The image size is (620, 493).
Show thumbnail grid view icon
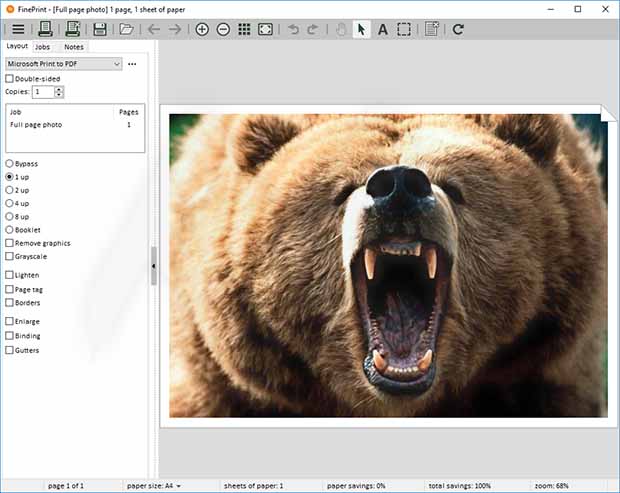[244, 29]
